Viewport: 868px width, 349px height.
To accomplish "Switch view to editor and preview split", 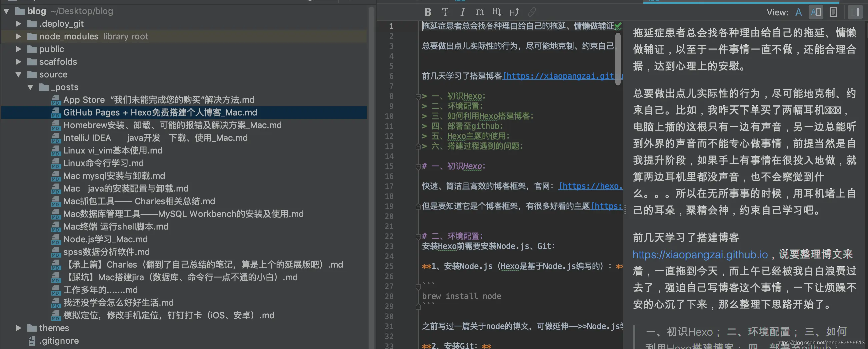I will tap(816, 12).
